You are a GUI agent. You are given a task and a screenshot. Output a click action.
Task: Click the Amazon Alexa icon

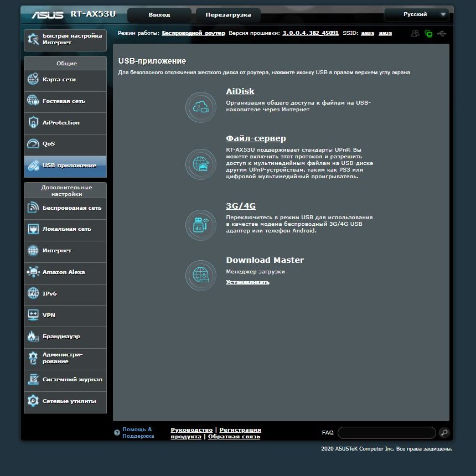click(33, 272)
